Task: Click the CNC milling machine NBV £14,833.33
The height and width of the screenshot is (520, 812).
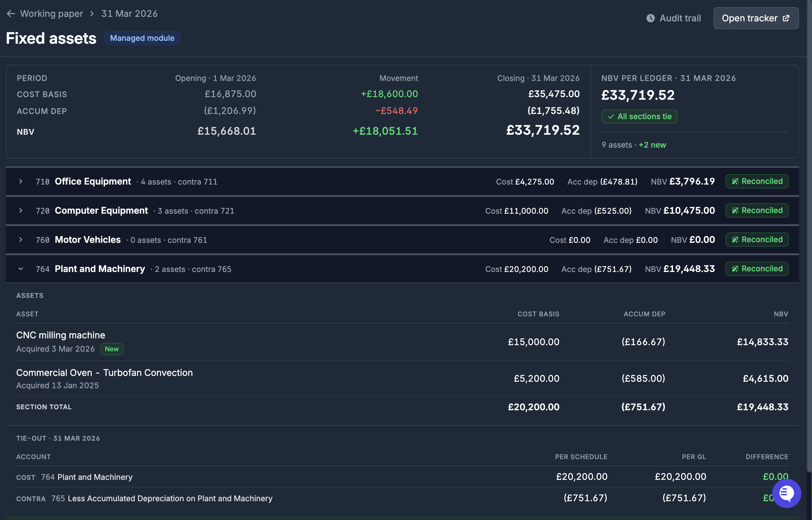Action: click(762, 342)
